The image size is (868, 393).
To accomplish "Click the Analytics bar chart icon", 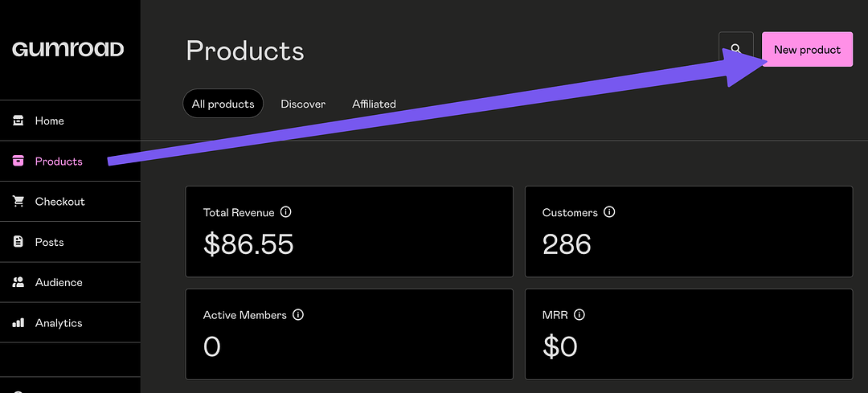I will (18, 323).
